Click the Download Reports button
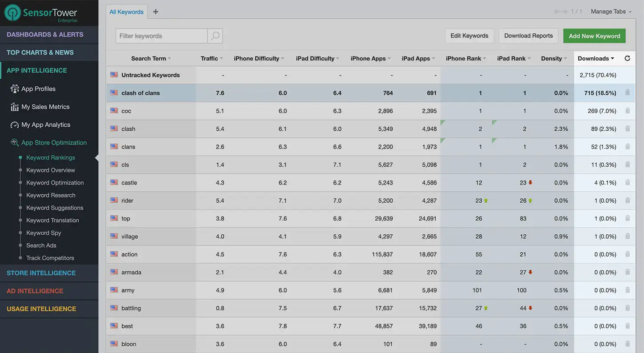644x353 pixels. click(529, 36)
